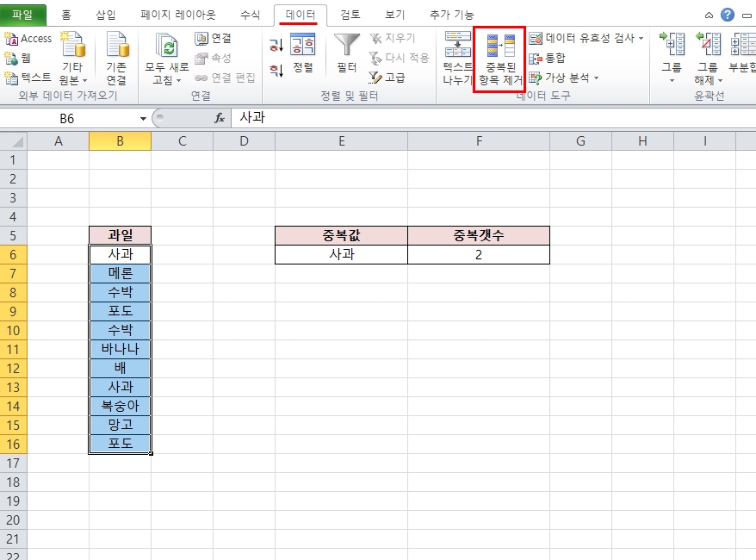Click the Access import icon

point(10,39)
